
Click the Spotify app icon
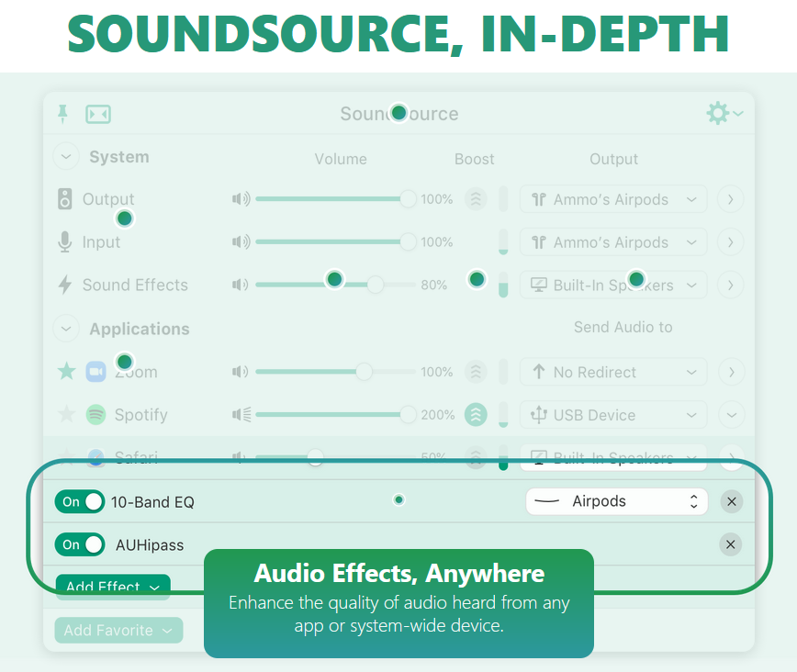96,415
